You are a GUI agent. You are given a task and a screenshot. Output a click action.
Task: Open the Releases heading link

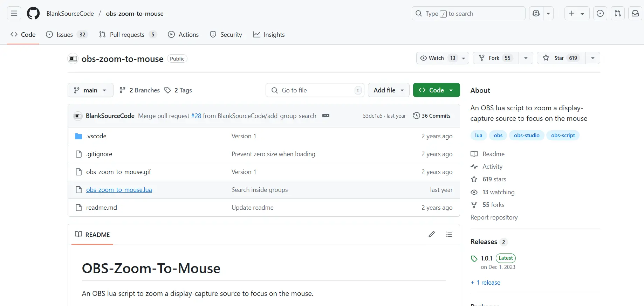coord(489,242)
